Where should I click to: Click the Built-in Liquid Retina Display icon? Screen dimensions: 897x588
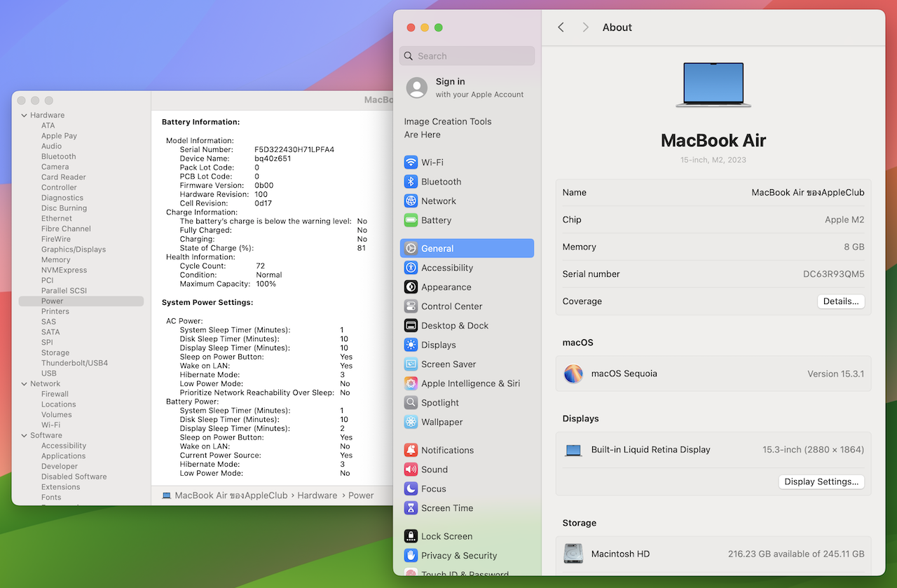tap(573, 450)
